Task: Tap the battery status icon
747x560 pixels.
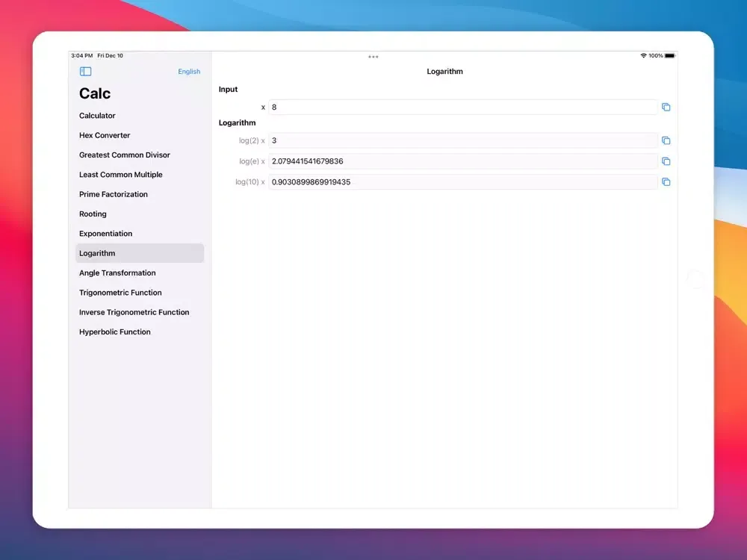Action: (670, 56)
